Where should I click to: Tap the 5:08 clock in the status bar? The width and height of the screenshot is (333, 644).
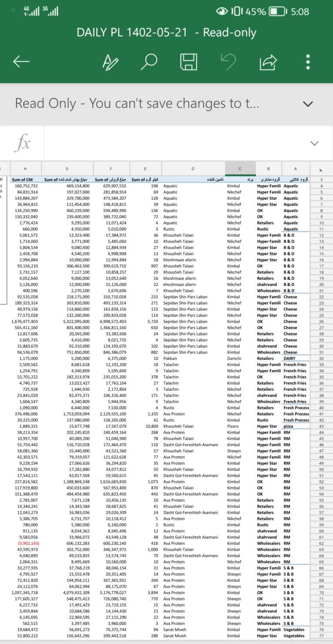point(300,12)
